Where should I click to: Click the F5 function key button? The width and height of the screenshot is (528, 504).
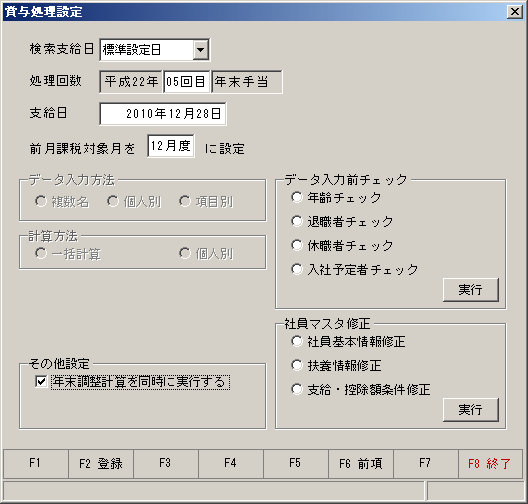pos(296,464)
